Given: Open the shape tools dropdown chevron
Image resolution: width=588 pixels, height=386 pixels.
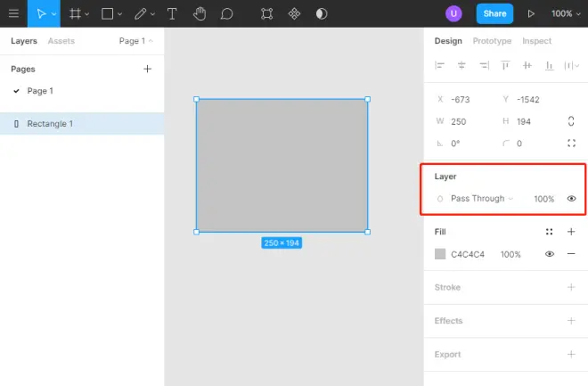Looking at the screenshot, I should (119, 14).
